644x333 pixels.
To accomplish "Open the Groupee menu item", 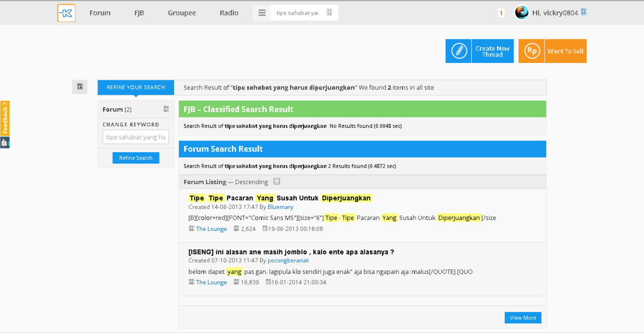I will tap(182, 13).
